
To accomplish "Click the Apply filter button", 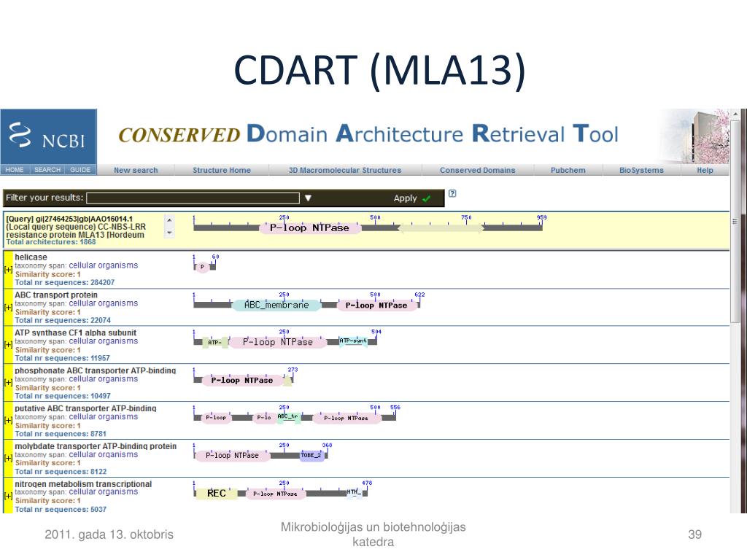I will (411, 198).
